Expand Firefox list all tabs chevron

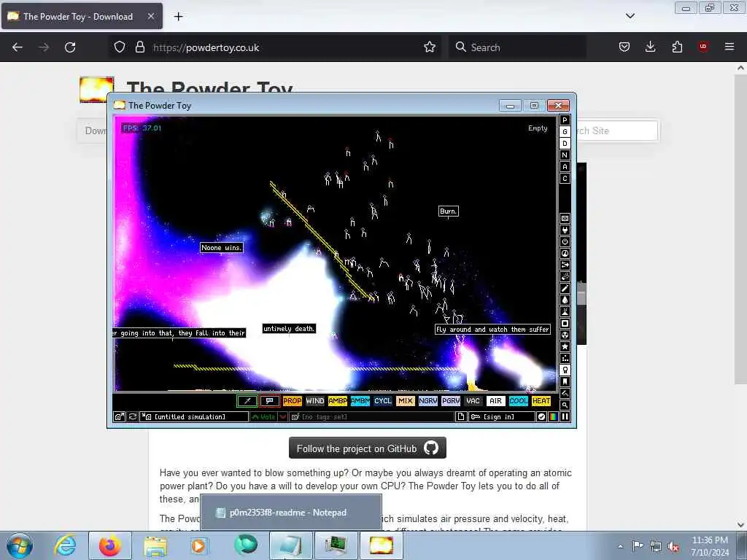tap(630, 16)
